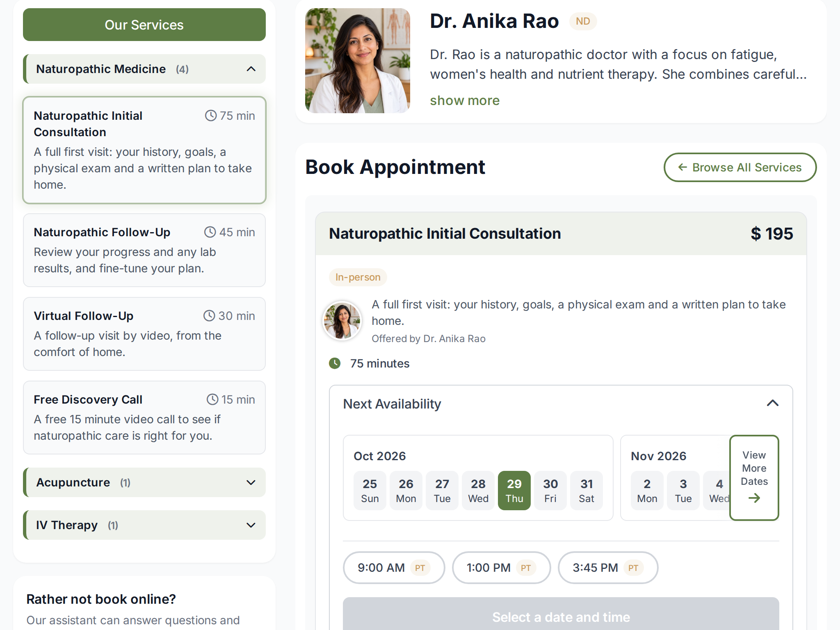This screenshot has width=840, height=630.
Task: Collapse the Naturopathic Medicine category chevron
Action: click(251, 69)
